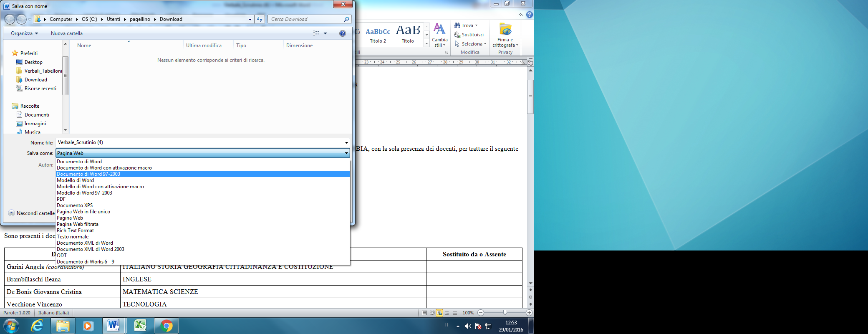Open the Stili dialog launcher arrow
This screenshot has width=868, height=334.
[x=447, y=53]
